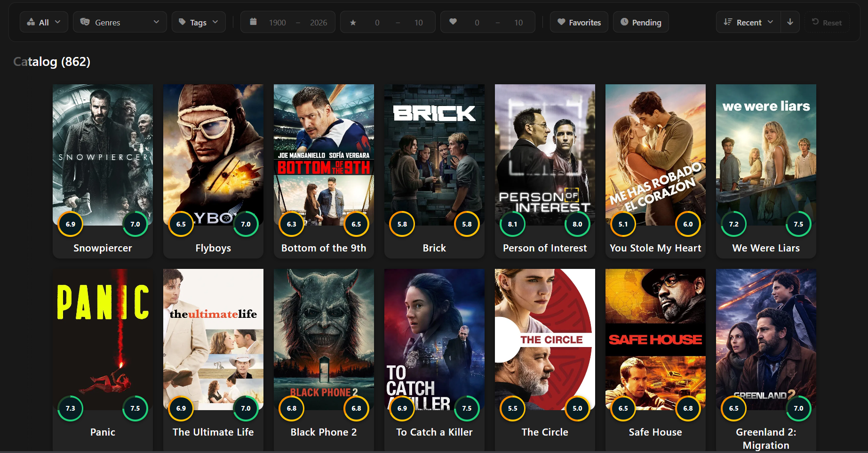Click The Circle's 5.5 rating badge

[513, 408]
